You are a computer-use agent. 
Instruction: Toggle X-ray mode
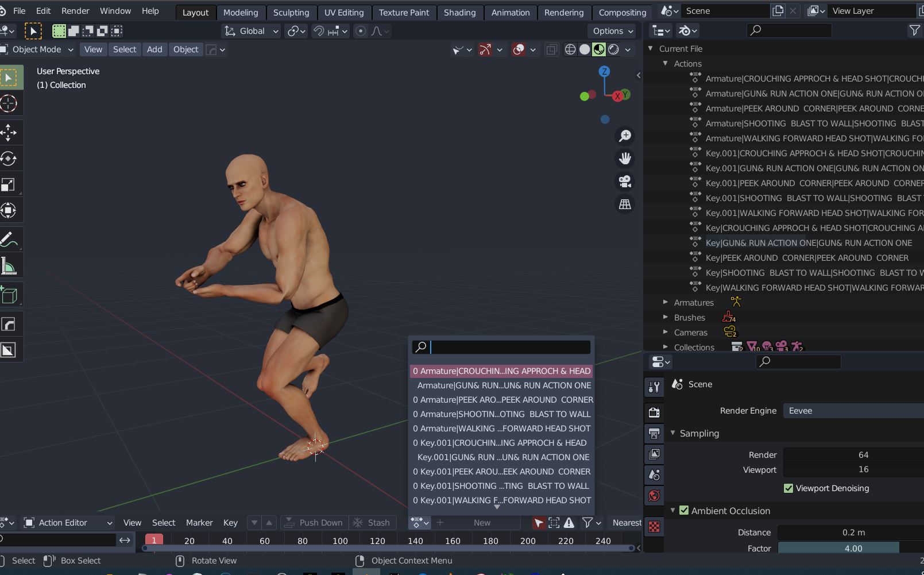coord(551,49)
